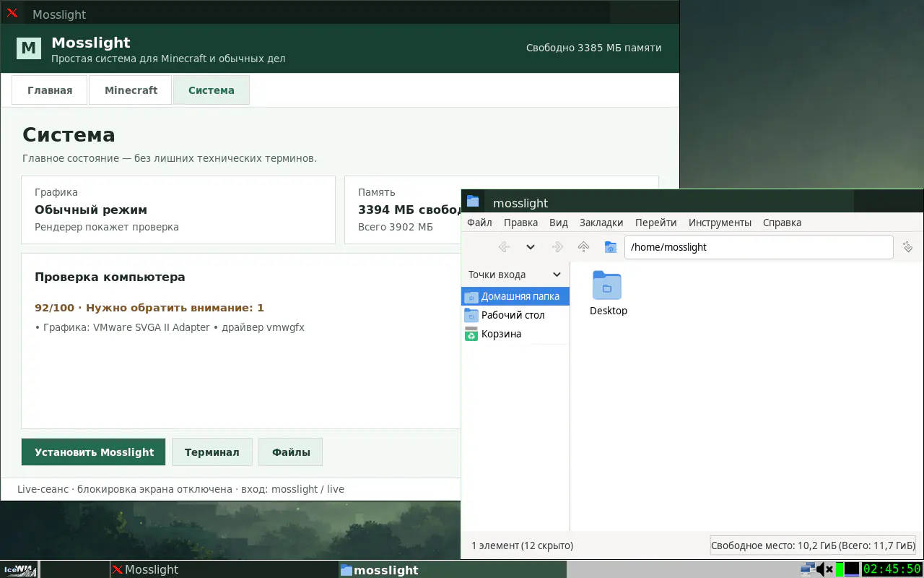
Task: Click the muted speaker icon in the tray
Action: [824, 569]
